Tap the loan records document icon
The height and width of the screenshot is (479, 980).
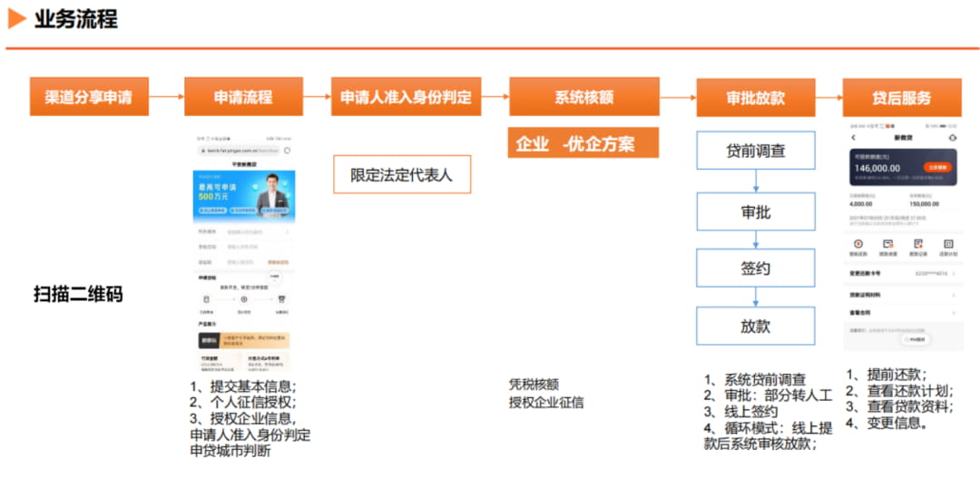(918, 243)
